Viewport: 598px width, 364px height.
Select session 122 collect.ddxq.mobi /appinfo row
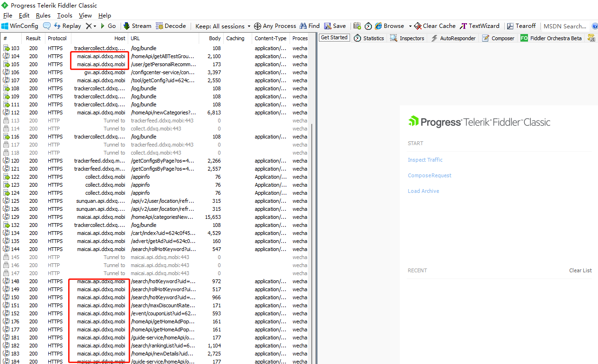[x=155, y=177]
